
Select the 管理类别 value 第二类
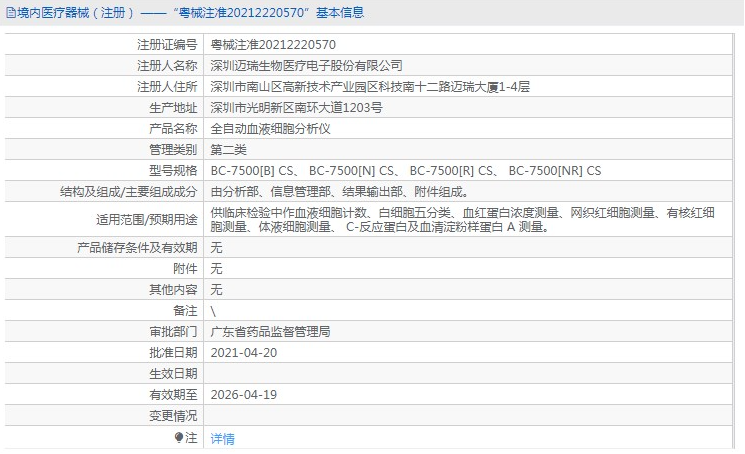click(229, 150)
